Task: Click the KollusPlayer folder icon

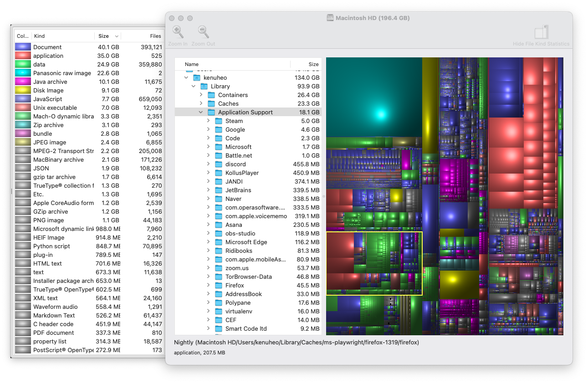Action: [x=218, y=173]
